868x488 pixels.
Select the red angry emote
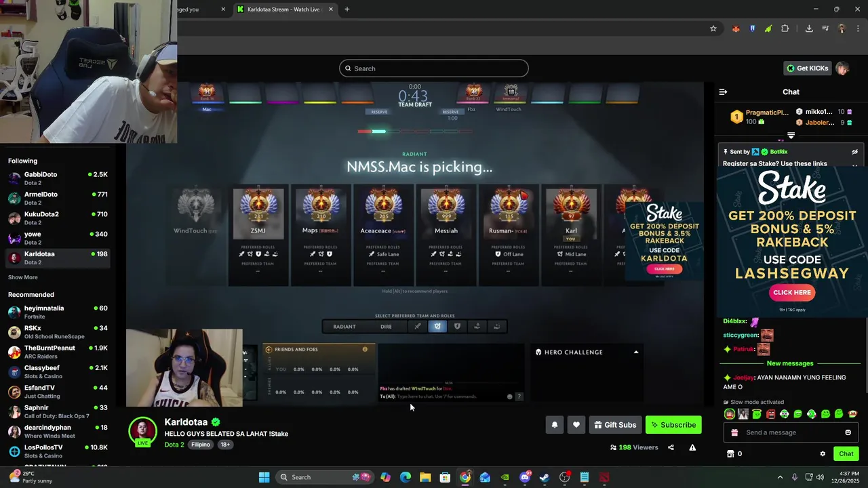(x=770, y=413)
